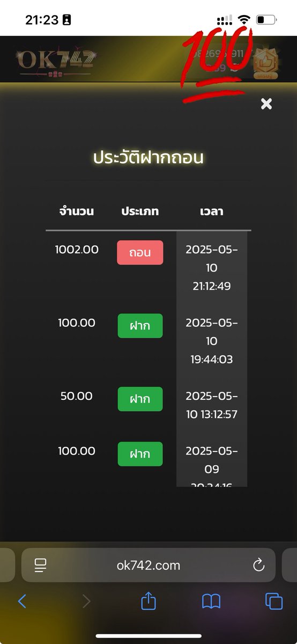Tap the ฝาก badge for the 2025-05-09 entry

140,454
